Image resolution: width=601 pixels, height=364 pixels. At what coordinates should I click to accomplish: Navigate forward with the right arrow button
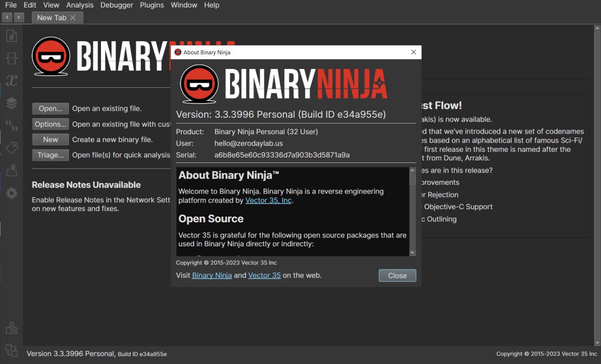(x=19, y=17)
